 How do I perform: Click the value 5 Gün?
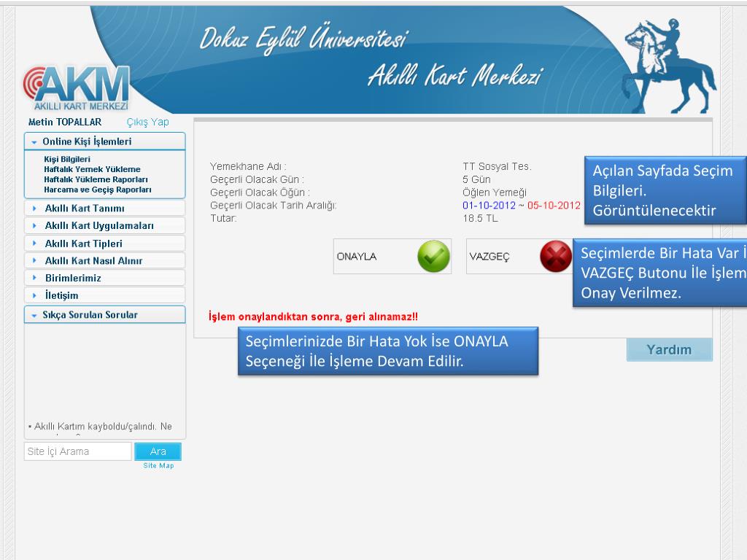476,179
